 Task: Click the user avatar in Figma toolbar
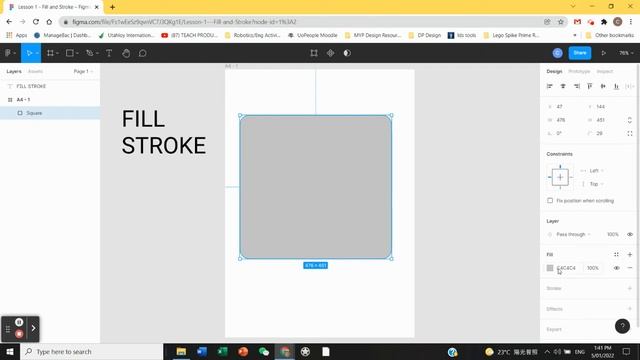pyautogui.click(x=557, y=53)
